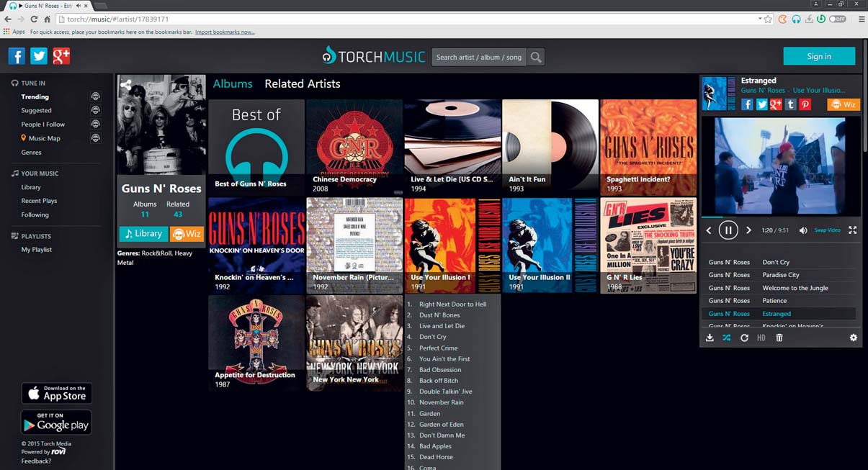The image size is (868, 470).
Task: Click the video progress bar
Action: [781, 216]
